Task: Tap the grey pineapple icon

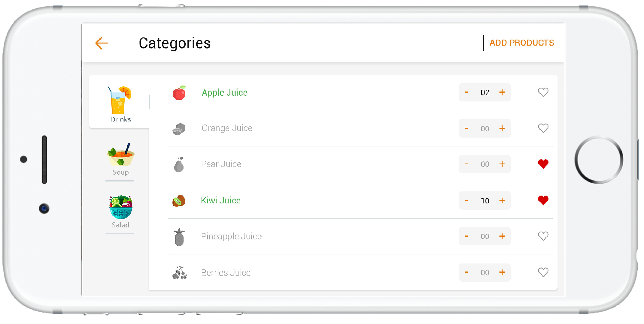Action: click(179, 237)
